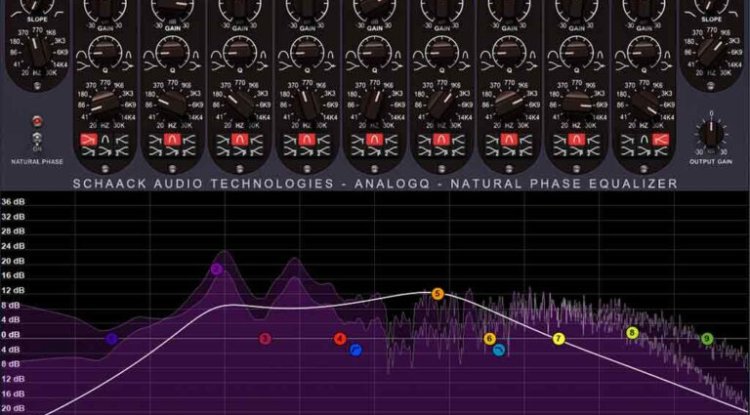Click the Q knob on band 7
This screenshot has width=750, height=415.
pos(509,51)
